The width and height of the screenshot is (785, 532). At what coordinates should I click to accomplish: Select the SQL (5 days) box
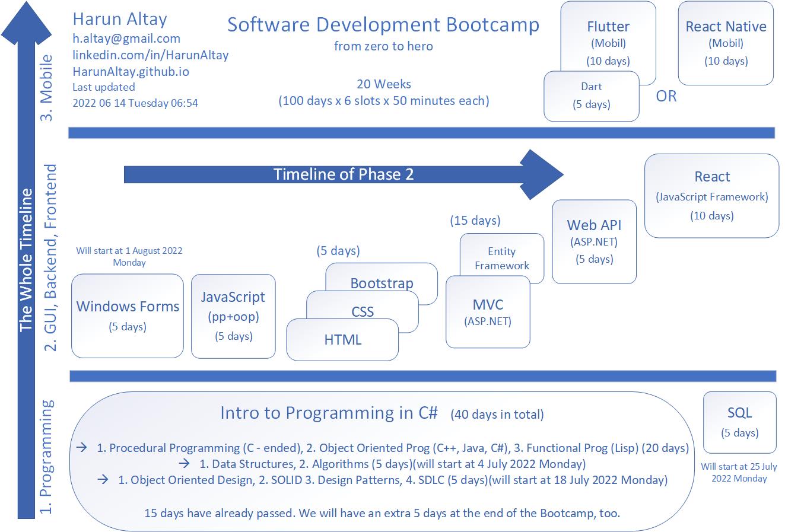point(739,422)
